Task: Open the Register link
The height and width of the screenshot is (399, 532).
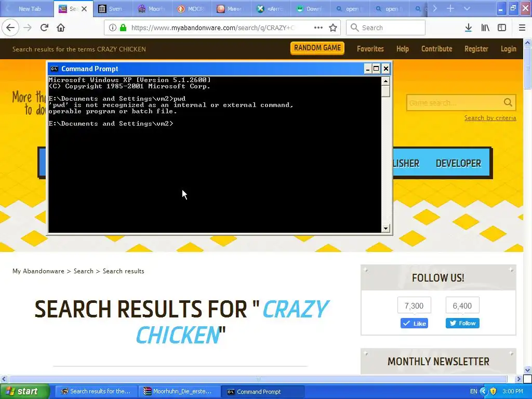Action: 476,49
